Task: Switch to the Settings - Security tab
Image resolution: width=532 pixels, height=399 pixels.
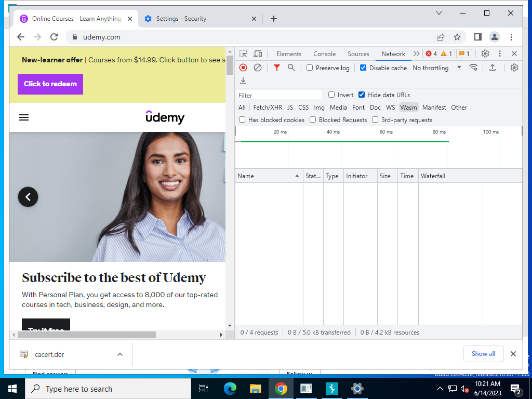Action: point(200,19)
